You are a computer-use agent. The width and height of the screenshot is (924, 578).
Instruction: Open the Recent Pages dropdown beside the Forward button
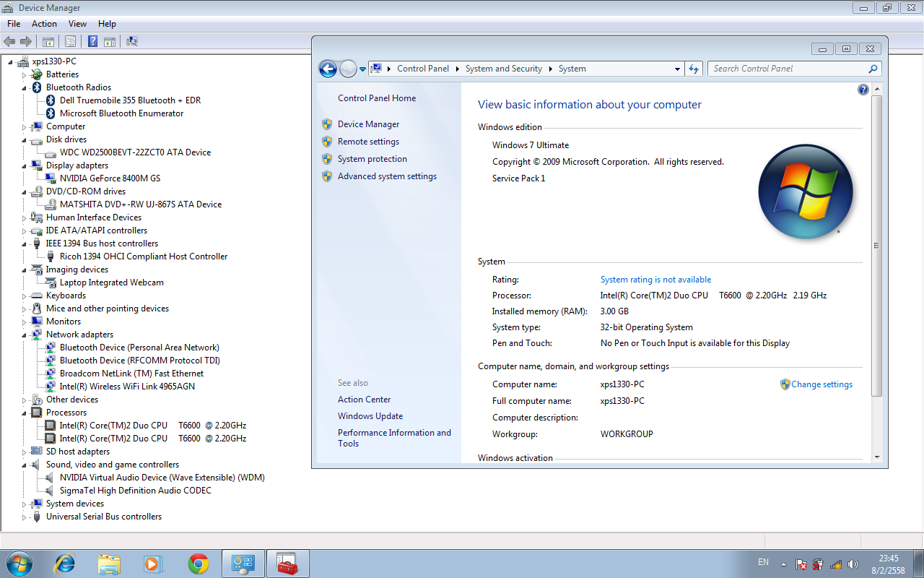click(x=362, y=69)
